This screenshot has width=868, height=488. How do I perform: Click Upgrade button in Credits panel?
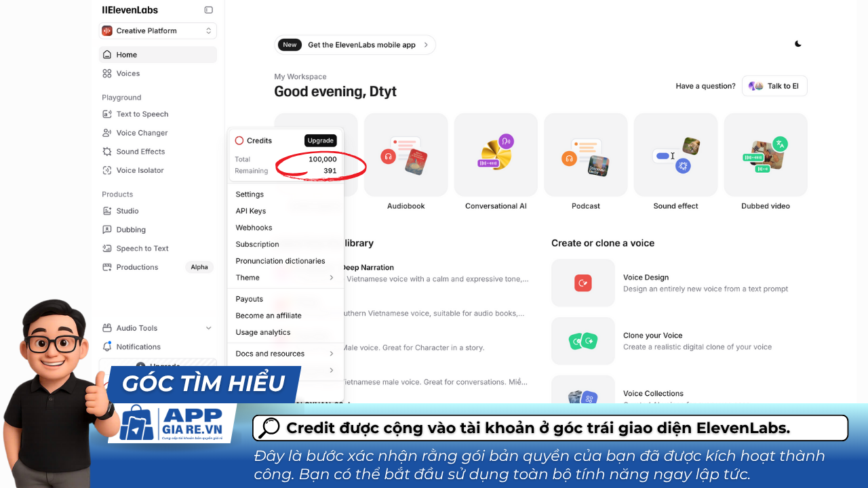(321, 140)
